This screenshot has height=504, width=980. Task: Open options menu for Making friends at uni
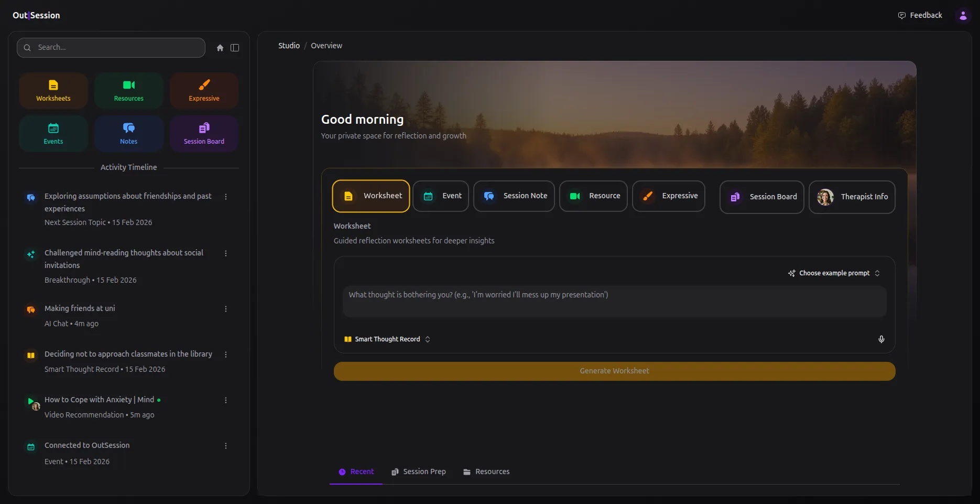[x=226, y=309]
